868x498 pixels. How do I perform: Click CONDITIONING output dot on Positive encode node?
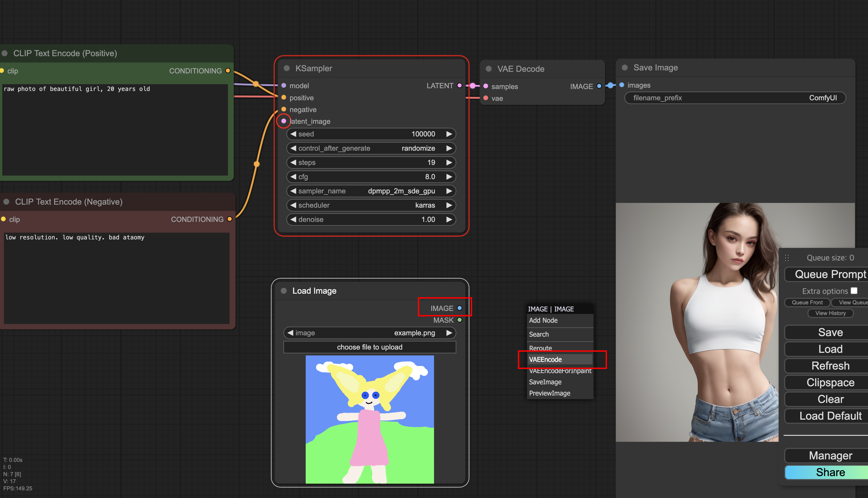[x=228, y=71]
